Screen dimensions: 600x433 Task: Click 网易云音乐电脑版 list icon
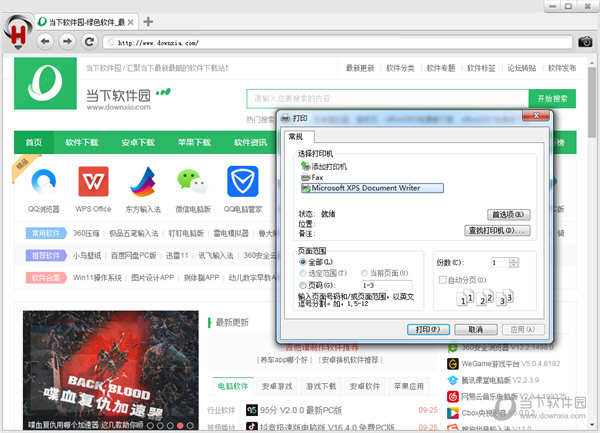point(453,397)
